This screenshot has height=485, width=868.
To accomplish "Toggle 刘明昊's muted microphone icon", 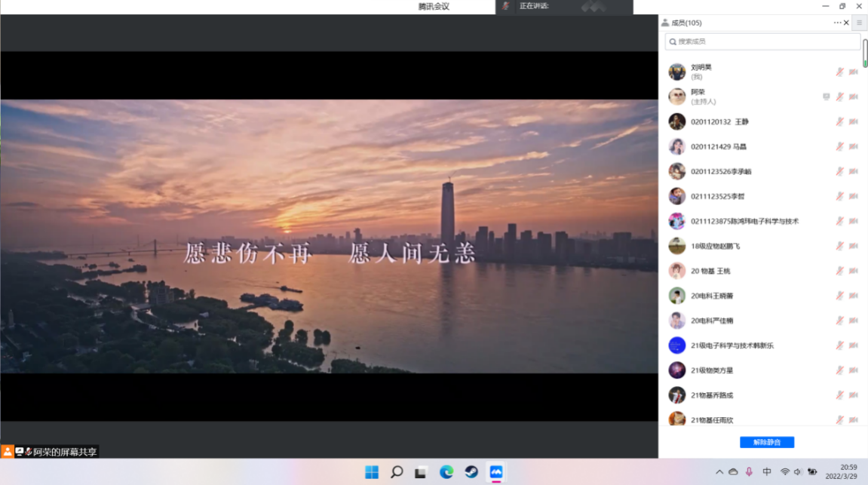I will [839, 72].
